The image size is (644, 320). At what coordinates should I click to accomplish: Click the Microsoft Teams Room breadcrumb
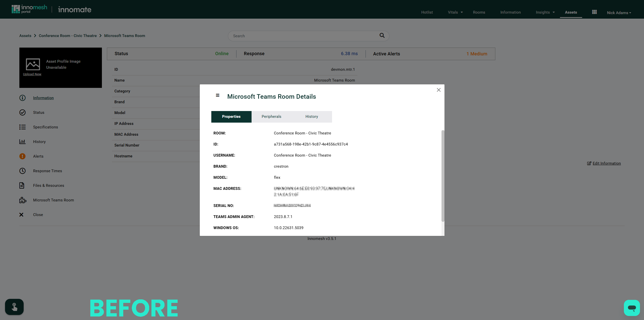125,36
